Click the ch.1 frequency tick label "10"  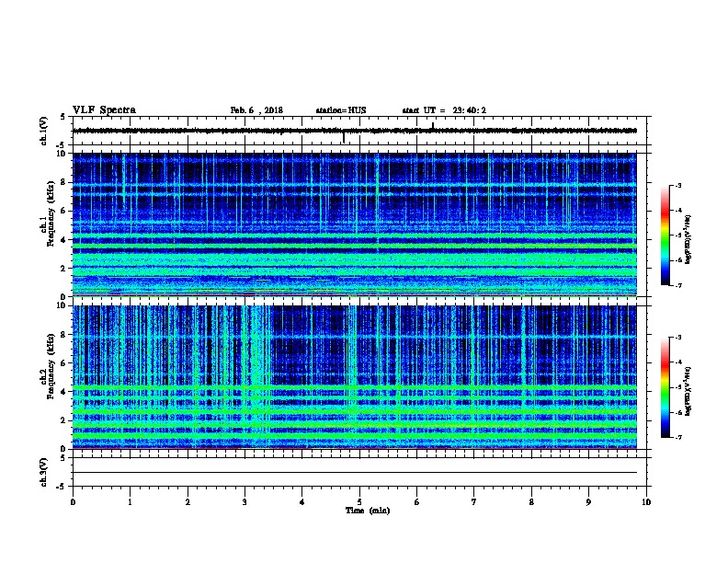coord(62,154)
